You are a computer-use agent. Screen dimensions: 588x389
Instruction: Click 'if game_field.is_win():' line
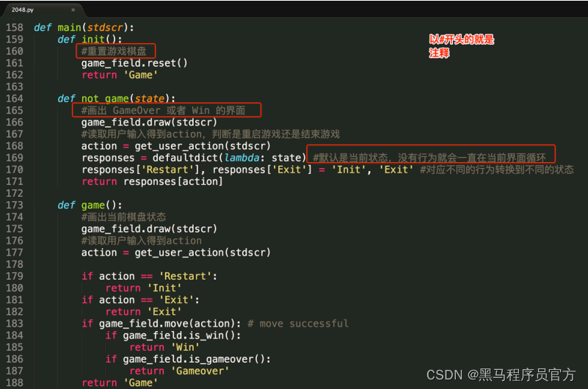[x=173, y=335]
